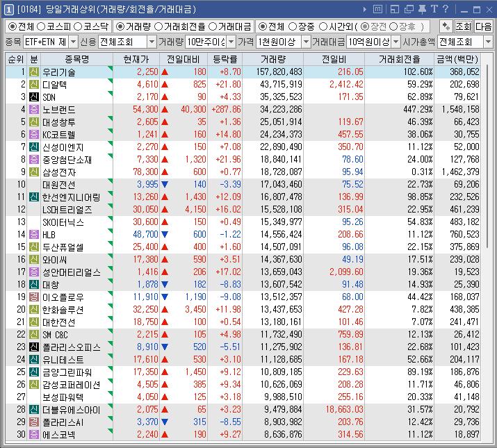Click the teal 신 badge on the 금양그린파워 row
Screen dimensions: 497x448
pos(34,372)
